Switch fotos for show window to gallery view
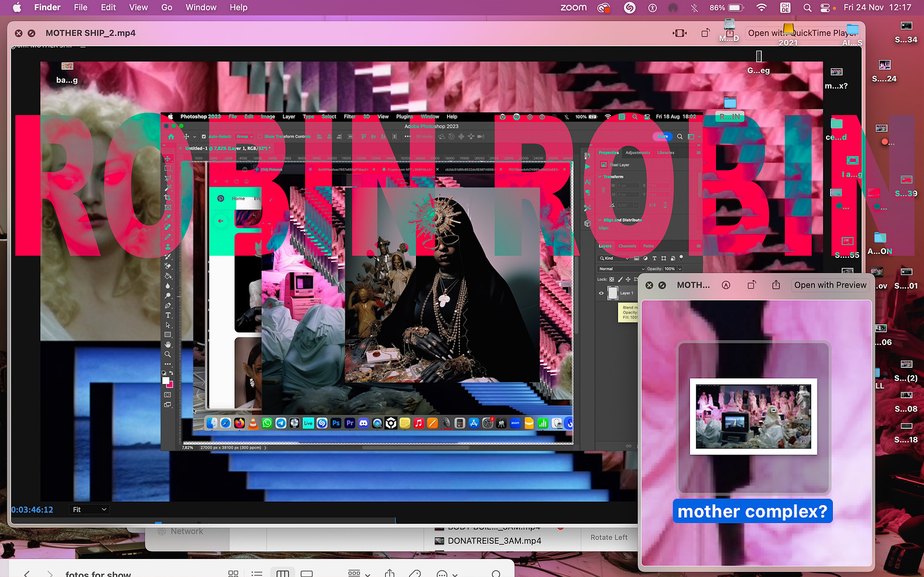The height and width of the screenshot is (577, 924). [x=306, y=574]
